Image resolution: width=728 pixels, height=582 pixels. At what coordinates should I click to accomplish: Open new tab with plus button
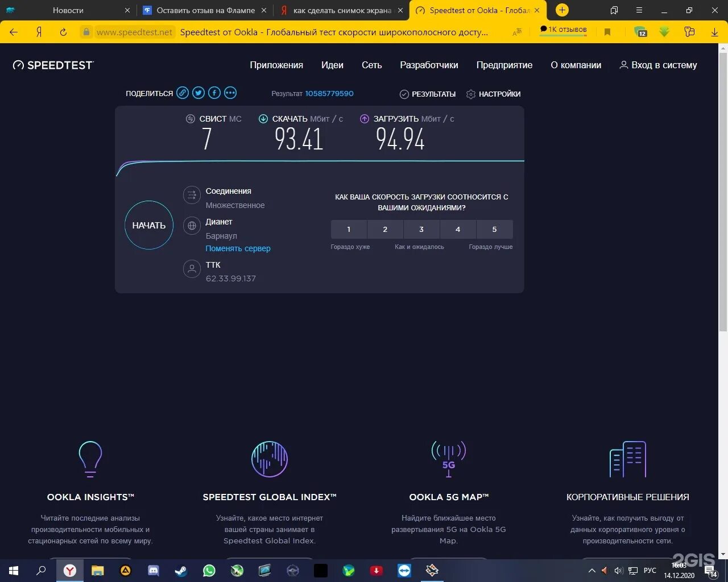pyautogui.click(x=562, y=10)
